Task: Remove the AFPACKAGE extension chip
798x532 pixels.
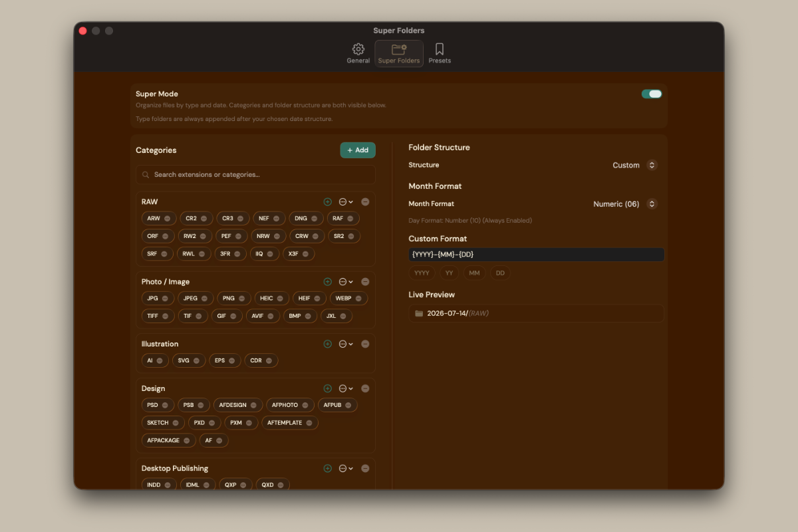Action: [x=186, y=441]
